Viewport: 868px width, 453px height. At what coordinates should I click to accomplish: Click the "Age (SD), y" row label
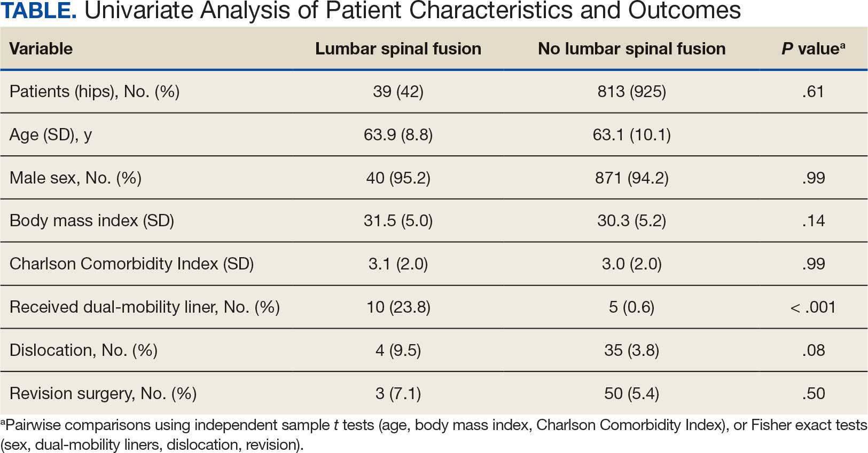click(x=51, y=135)
